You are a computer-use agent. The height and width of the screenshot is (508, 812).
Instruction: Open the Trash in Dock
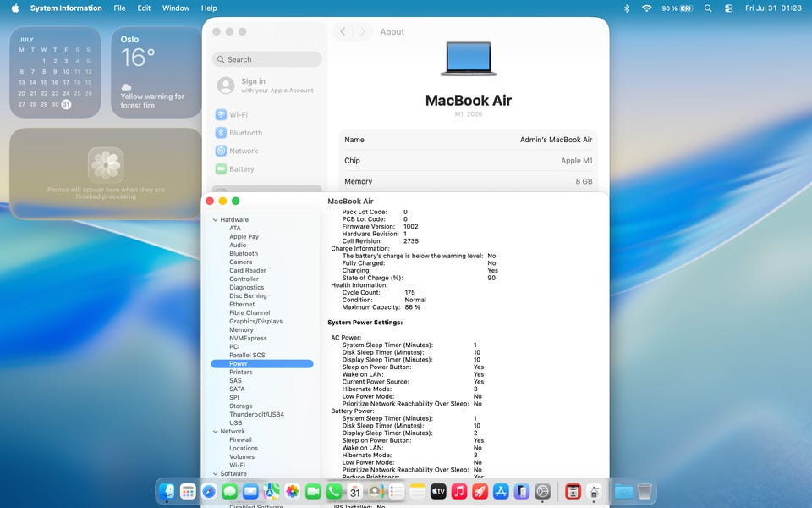click(645, 491)
